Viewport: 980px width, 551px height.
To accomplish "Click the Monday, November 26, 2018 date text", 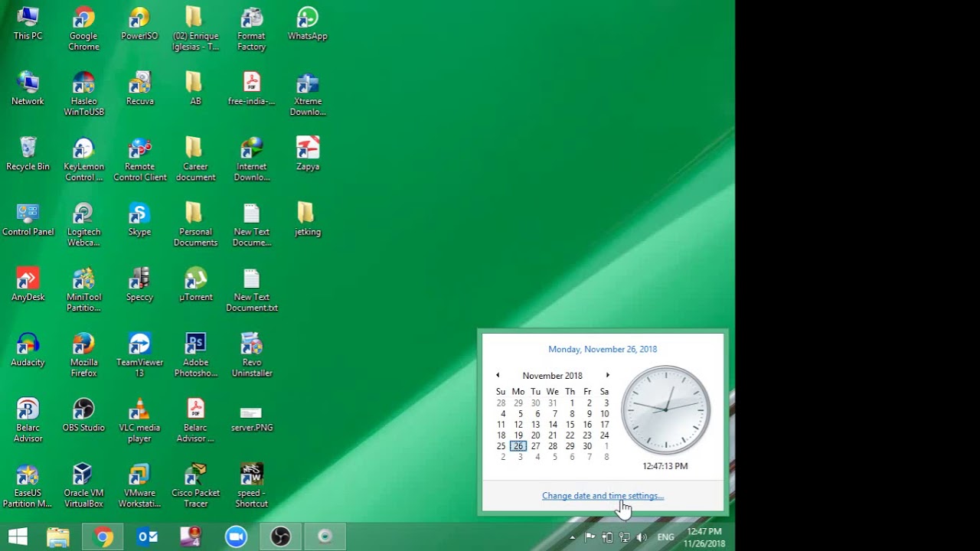I will click(603, 349).
